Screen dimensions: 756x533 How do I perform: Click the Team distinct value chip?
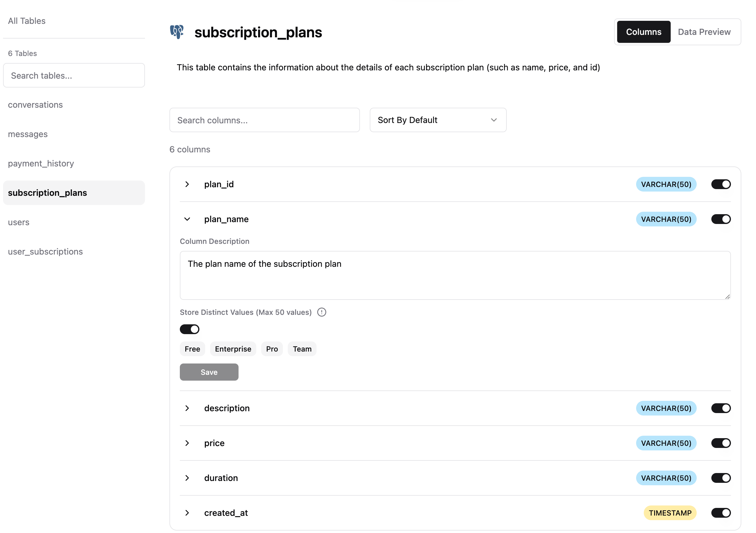pyautogui.click(x=302, y=349)
